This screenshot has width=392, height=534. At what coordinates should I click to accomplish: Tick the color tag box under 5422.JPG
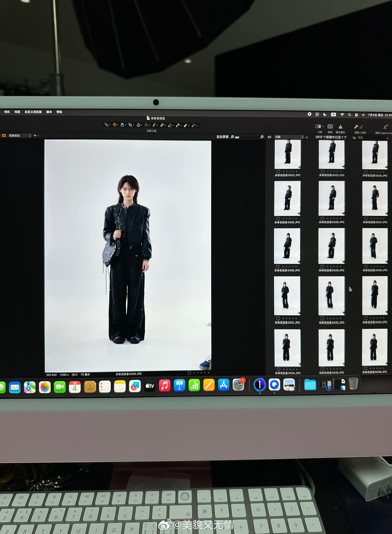click(278, 171)
